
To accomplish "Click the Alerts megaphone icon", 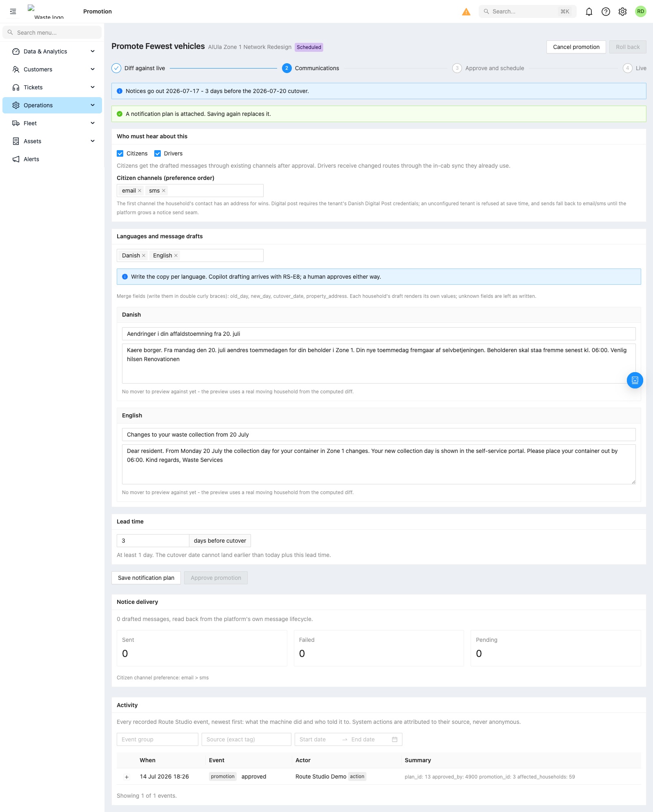I will [16, 159].
